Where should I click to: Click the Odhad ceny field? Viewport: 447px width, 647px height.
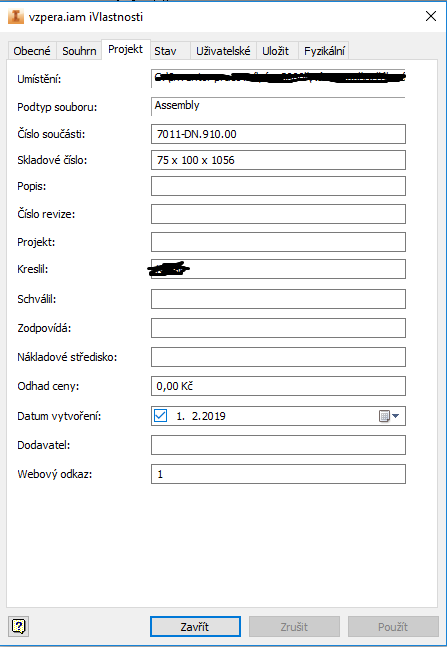(x=278, y=386)
